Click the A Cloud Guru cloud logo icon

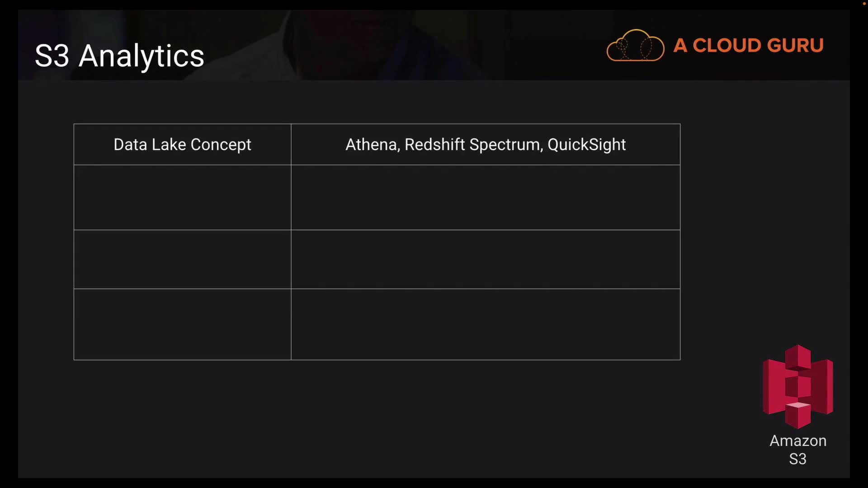click(x=635, y=45)
